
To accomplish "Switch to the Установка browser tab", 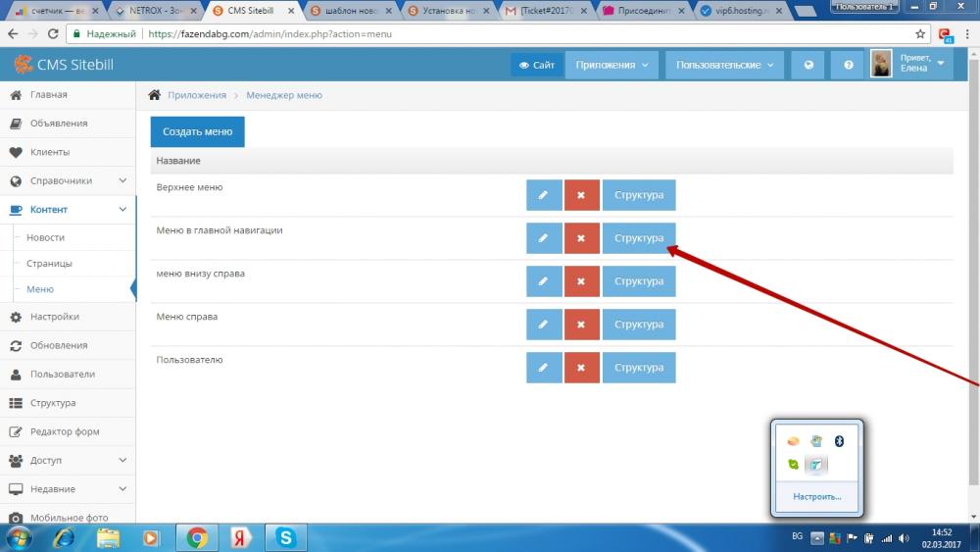I will (x=448, y=11).
